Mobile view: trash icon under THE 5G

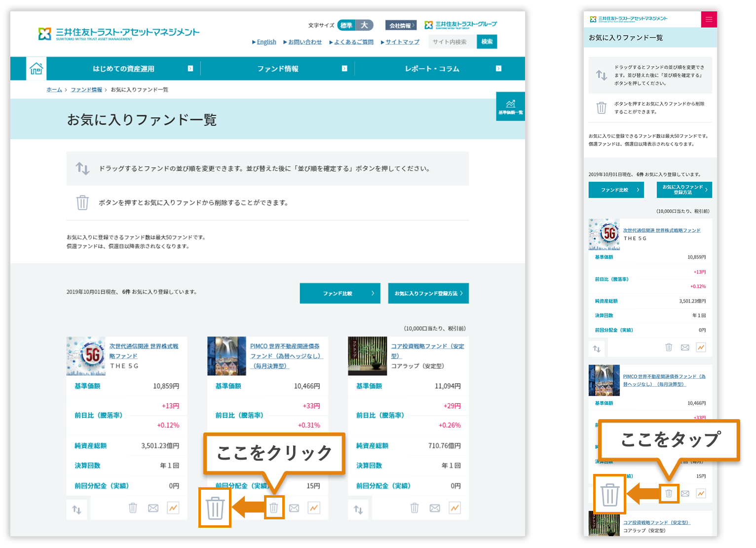tap(669, 347)
